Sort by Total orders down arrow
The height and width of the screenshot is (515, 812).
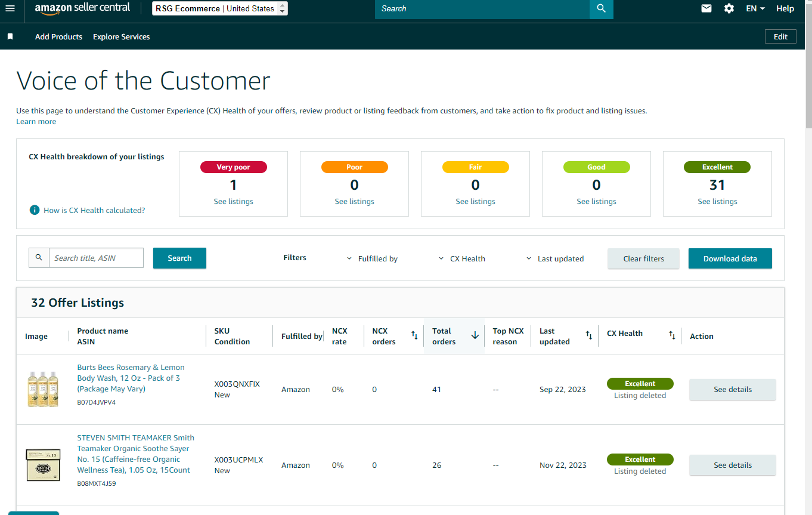[x=475, y=336]
